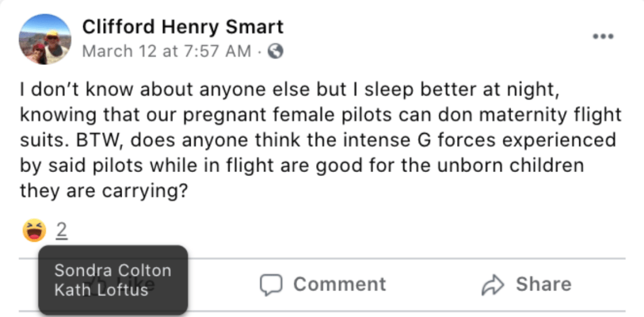
Task: Show who reacted via the count 2
Action: [x=61, y=231]
